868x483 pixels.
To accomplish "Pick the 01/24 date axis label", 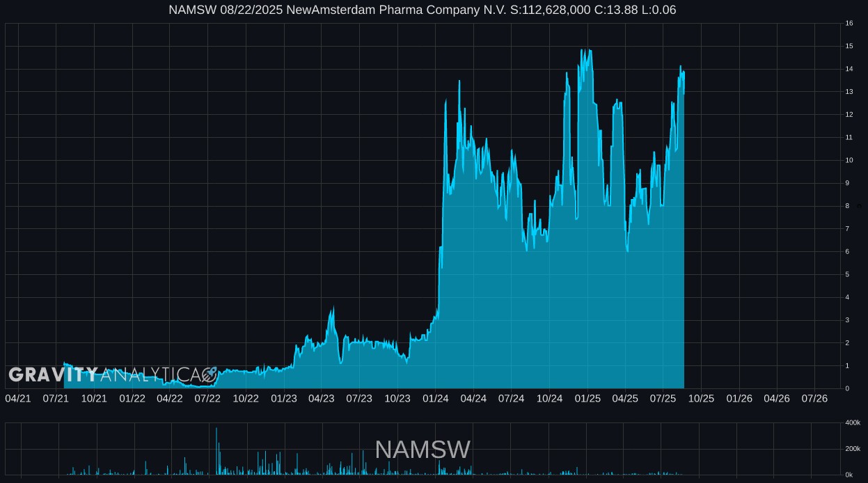I will 436,399.
